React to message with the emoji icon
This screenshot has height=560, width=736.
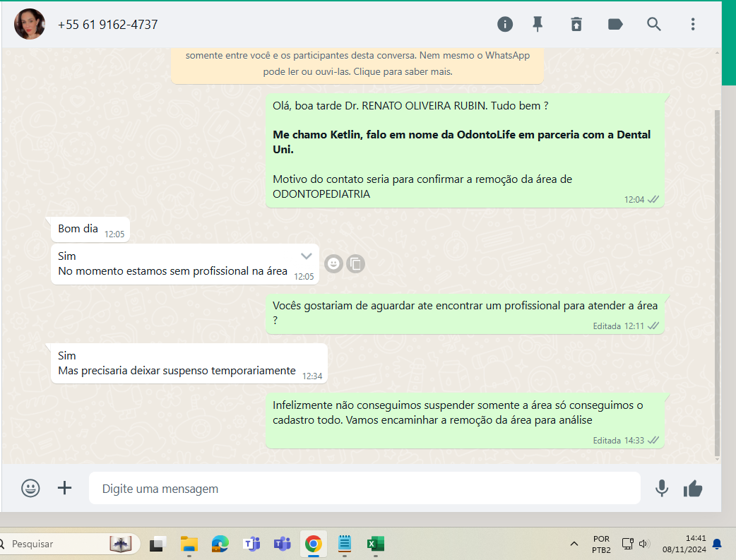[x=333, y=264]
